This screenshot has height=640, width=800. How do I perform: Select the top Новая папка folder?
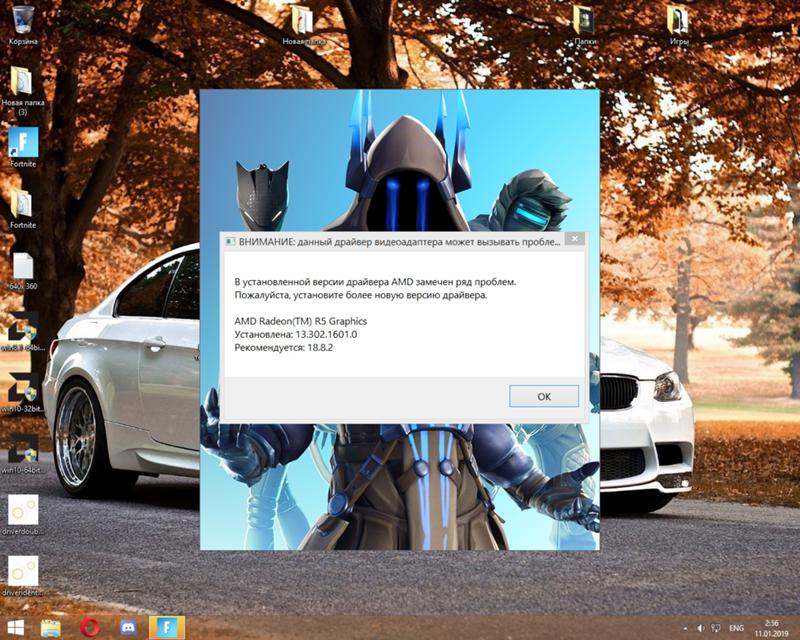point(303,25)
